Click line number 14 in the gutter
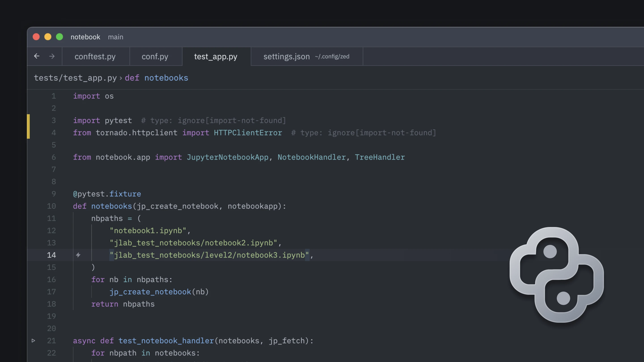Image resolution: width=644 pixels, height=362 pixels. pyautogui.click(x=51, y=255)
